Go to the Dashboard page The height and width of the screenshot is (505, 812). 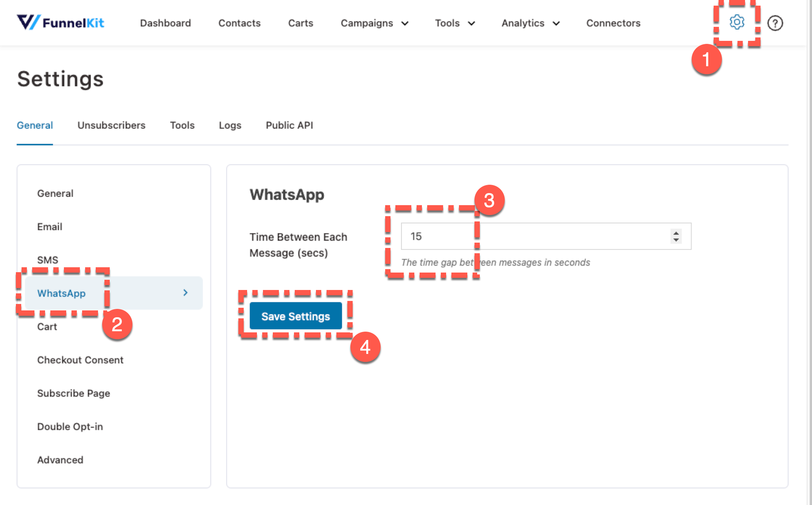165,23
